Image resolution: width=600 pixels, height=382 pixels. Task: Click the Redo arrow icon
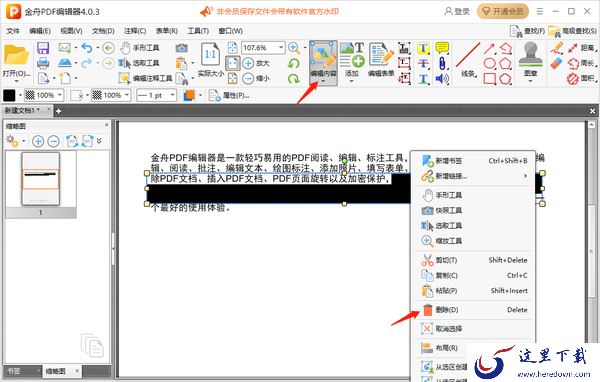(87, 63)
